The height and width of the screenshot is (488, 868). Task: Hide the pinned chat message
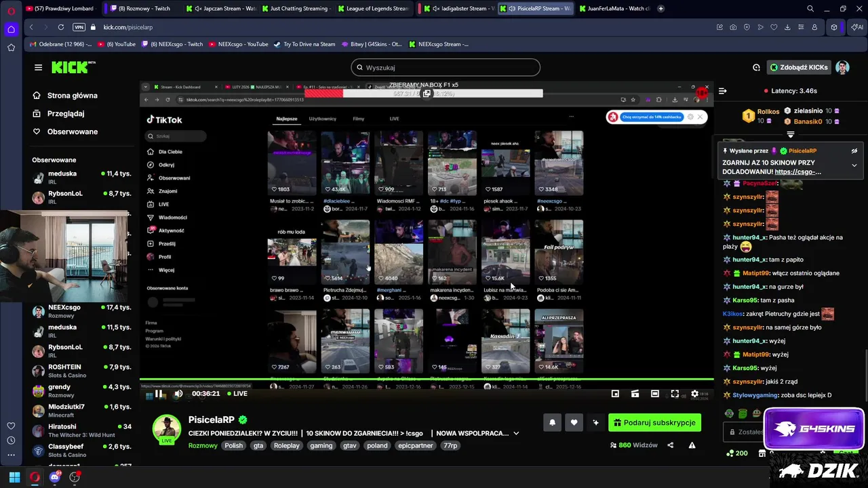[x=854, y=150]
